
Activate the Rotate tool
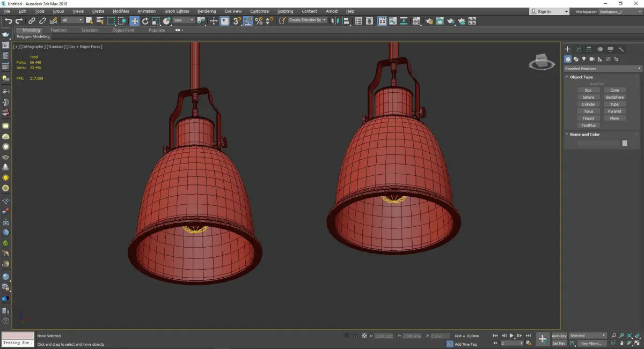coord(145,21)
